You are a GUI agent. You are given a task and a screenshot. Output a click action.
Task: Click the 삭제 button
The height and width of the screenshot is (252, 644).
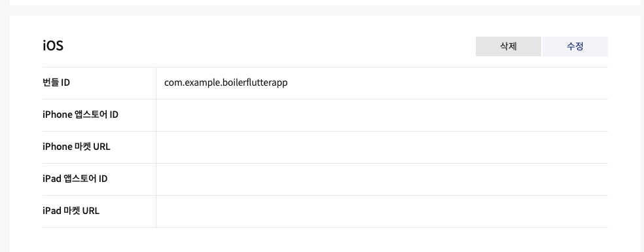click(508, 46)
